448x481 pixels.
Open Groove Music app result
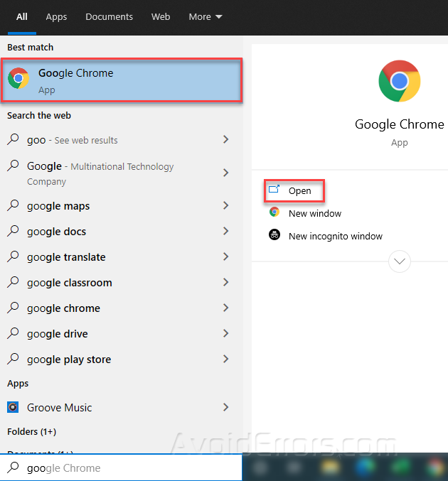coord(122,407)
